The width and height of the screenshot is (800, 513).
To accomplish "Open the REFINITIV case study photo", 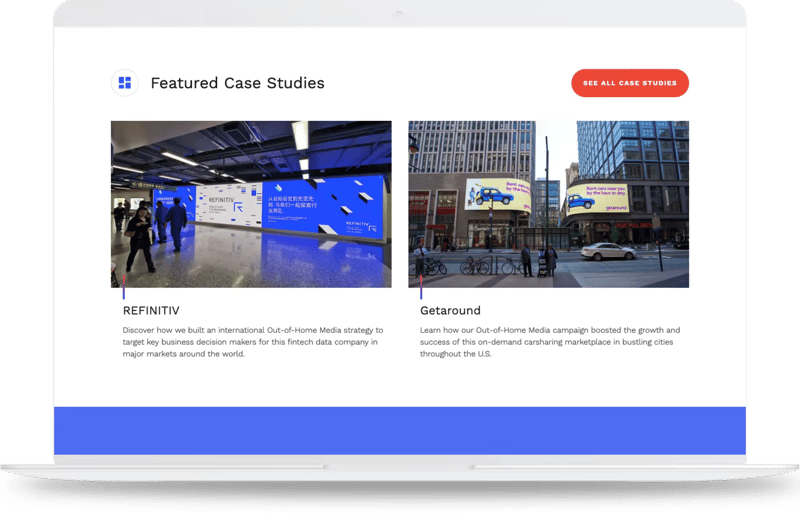I will (251, 204).
